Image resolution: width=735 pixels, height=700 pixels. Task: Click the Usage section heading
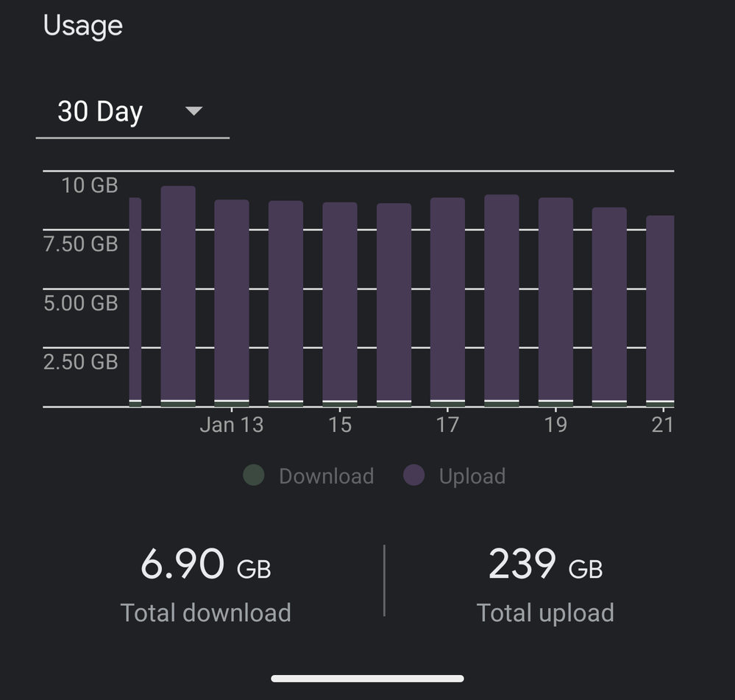coord(83,26)
